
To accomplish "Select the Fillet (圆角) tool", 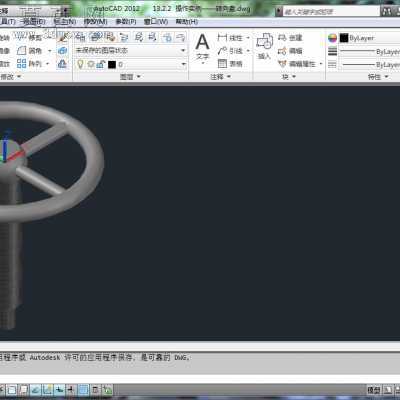I will [29, 51].
